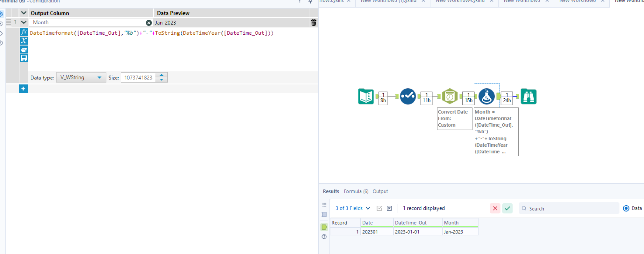Add a new expression with the plus button
Viewport: 644px width, 254px height.
pos(23,89)
